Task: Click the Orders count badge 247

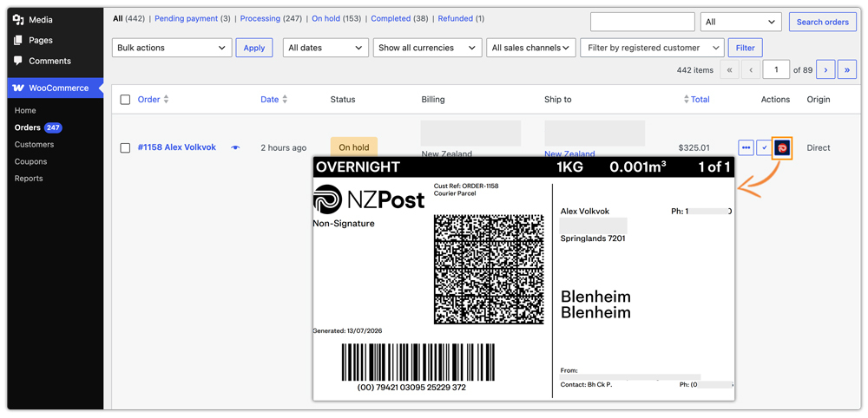Action: tap(53, 127)
